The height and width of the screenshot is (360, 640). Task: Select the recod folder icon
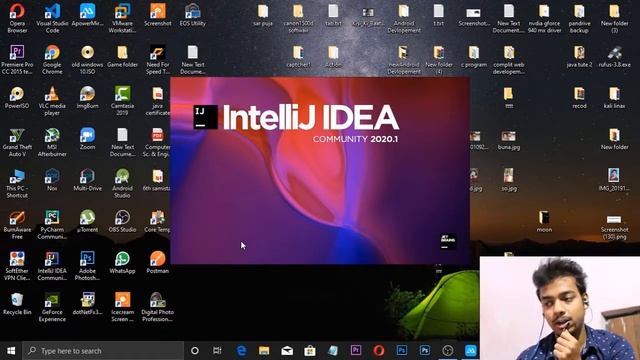coord(579,98)
